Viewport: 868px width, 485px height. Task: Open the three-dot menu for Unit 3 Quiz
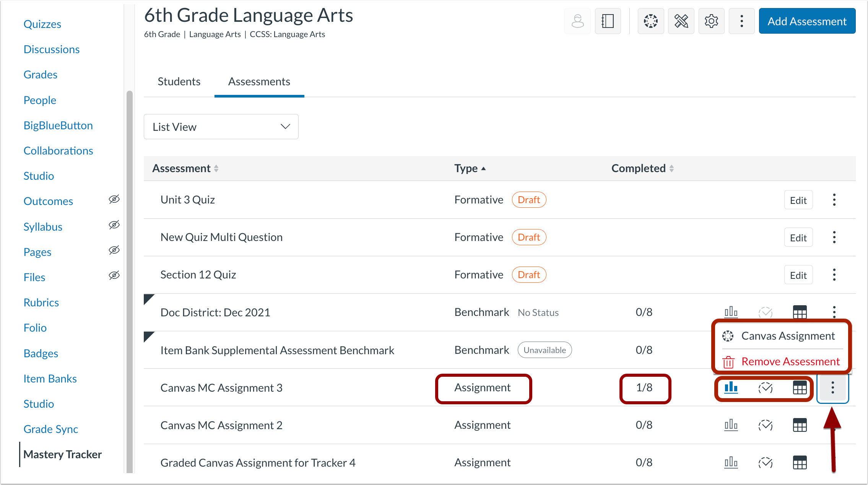point(834,200)
